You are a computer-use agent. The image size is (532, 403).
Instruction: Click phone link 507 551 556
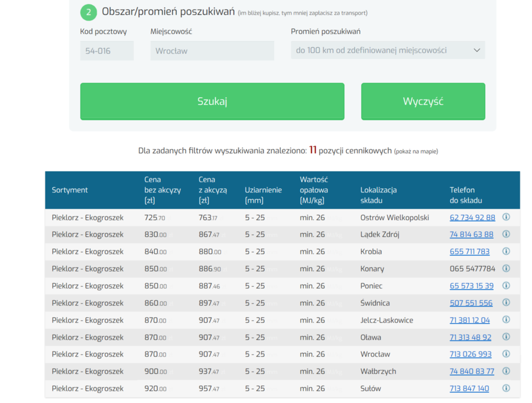point(471,303)
